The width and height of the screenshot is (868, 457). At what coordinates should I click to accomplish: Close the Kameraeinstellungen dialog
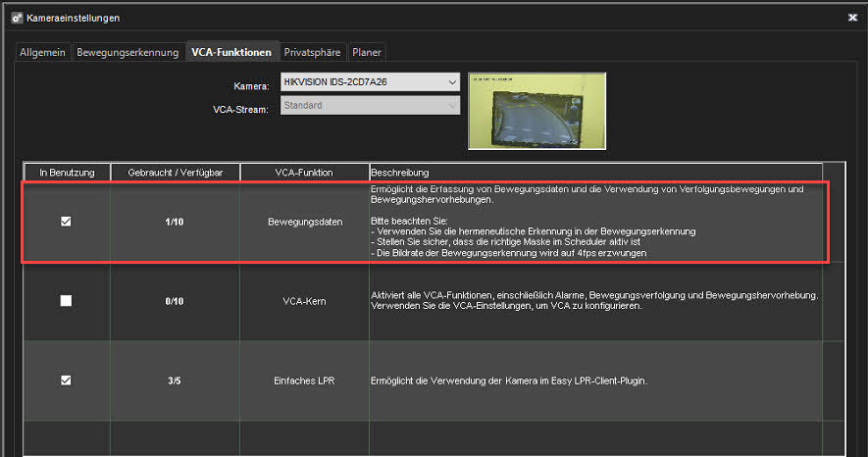850,18
